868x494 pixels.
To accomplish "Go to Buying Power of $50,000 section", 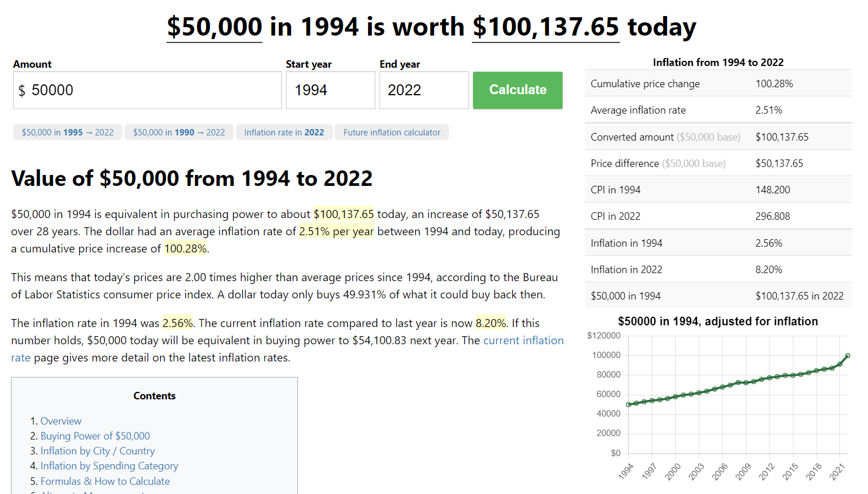I will tap(95, 436).
